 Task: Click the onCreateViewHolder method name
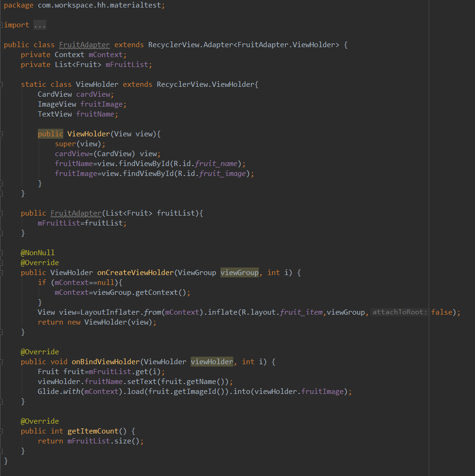pyautogui.click(x=136, y=273)
